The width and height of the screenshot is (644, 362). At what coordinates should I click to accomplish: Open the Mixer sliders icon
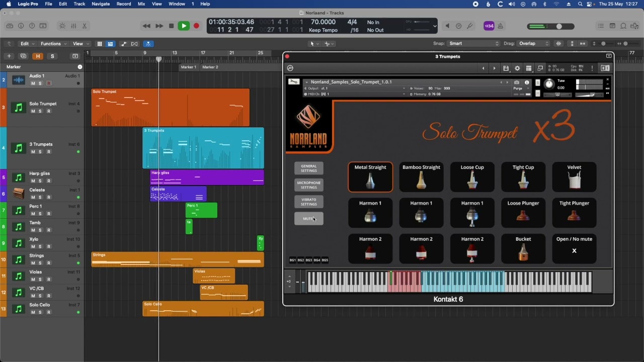tap(73, 26)
